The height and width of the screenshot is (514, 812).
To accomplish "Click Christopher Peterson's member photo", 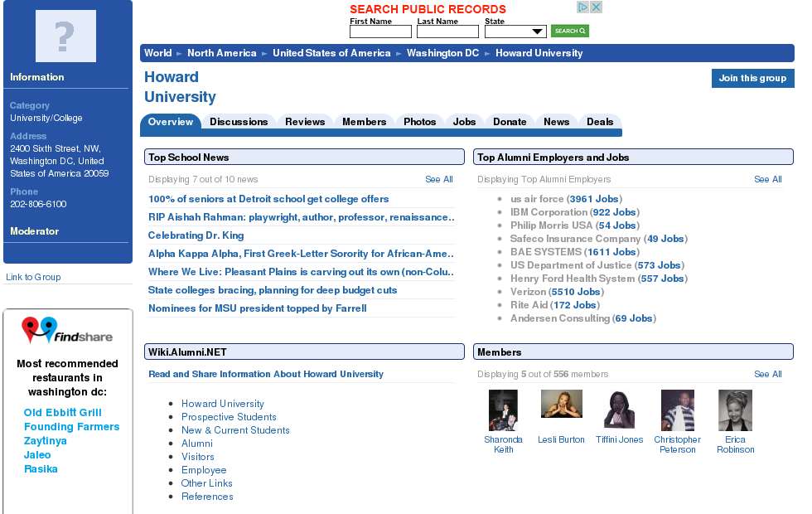I will [678, 410].
